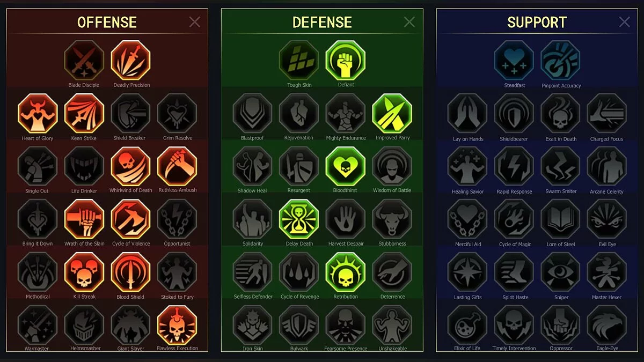Screen dimensions: 644x362
Task: Toggle off the Kill Streak mastery
Action: click(84, 272)
